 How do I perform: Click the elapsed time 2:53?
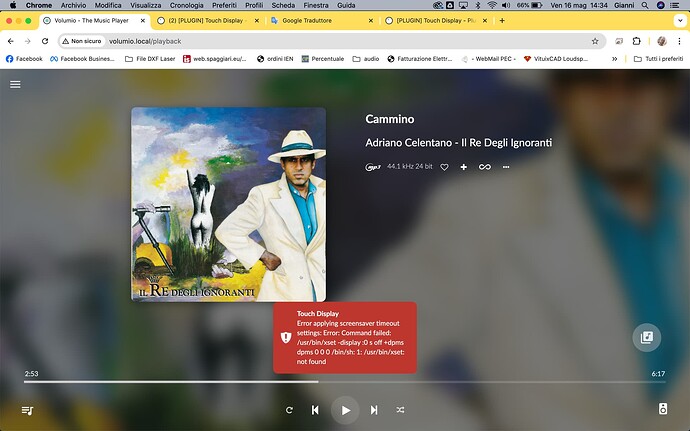31,374
